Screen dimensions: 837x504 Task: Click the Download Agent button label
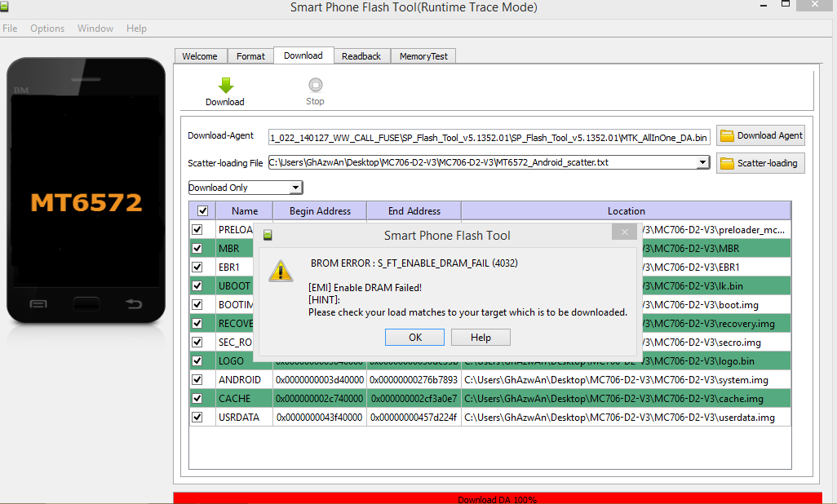tap(770, 135)
